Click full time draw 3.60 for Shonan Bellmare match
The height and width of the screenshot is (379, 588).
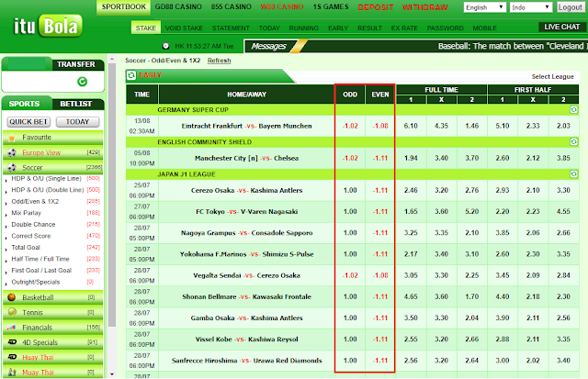(441, 296)
